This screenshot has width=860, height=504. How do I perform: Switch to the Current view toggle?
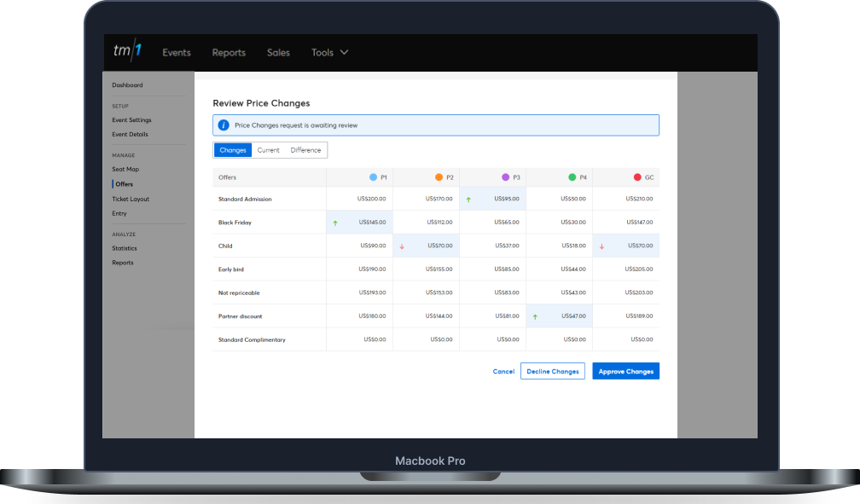(269, 150)
